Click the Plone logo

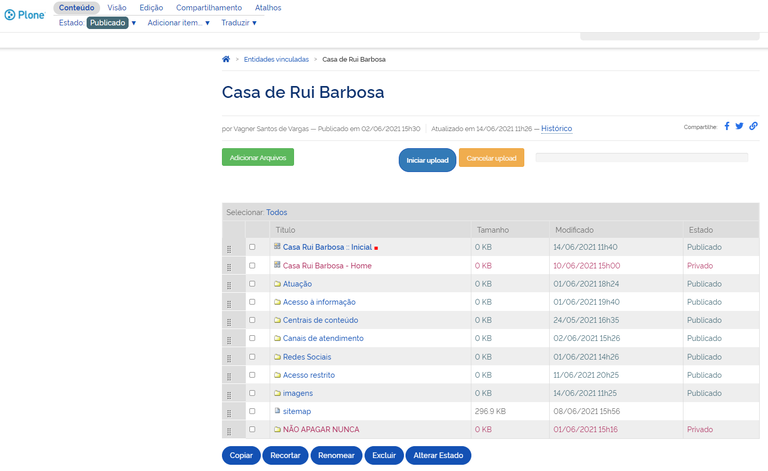24,15
